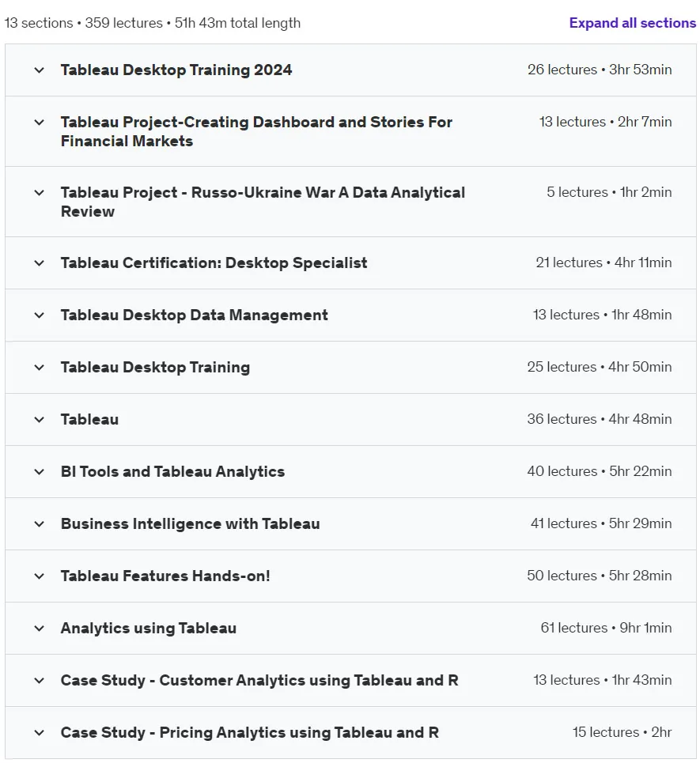Click the 15 lectures • 2hr text
700x763 pixels.
click(622, 732)
